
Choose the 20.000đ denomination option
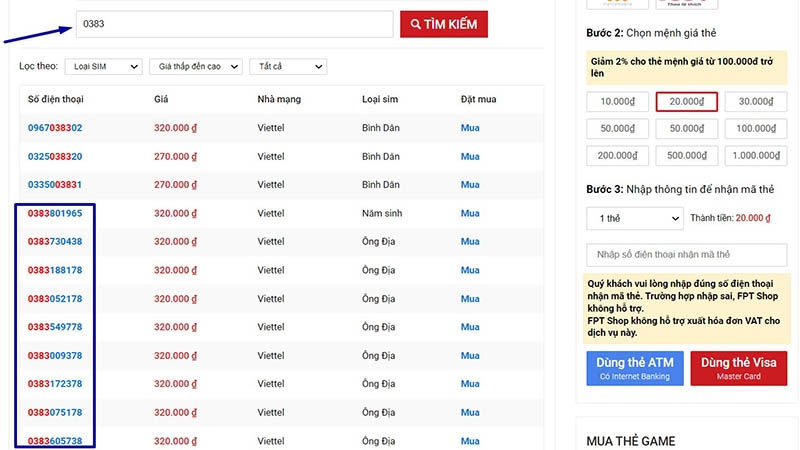pos(687,102)
